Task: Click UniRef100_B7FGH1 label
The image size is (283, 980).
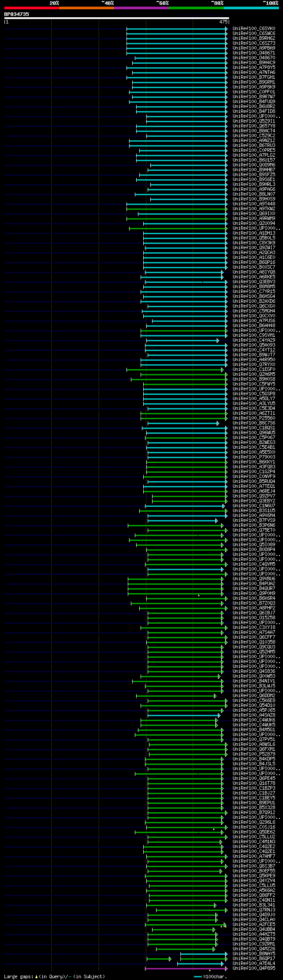Action: [x=254, y=77]
